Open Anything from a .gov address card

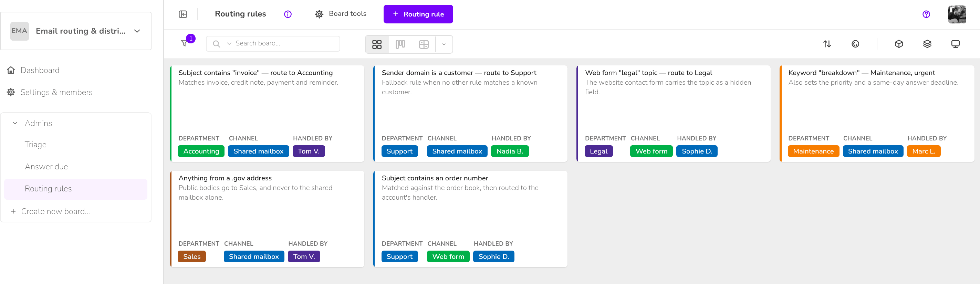click(267, 219)
